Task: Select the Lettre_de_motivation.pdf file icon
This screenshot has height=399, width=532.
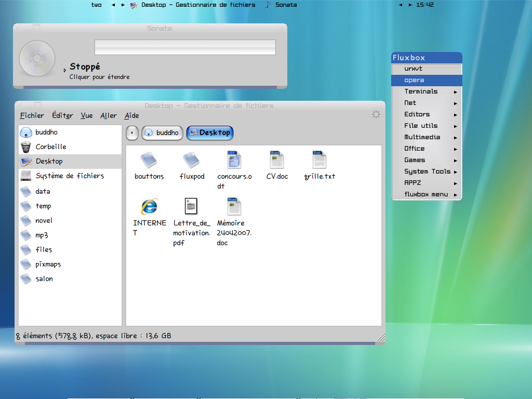Action: [191, 206]
